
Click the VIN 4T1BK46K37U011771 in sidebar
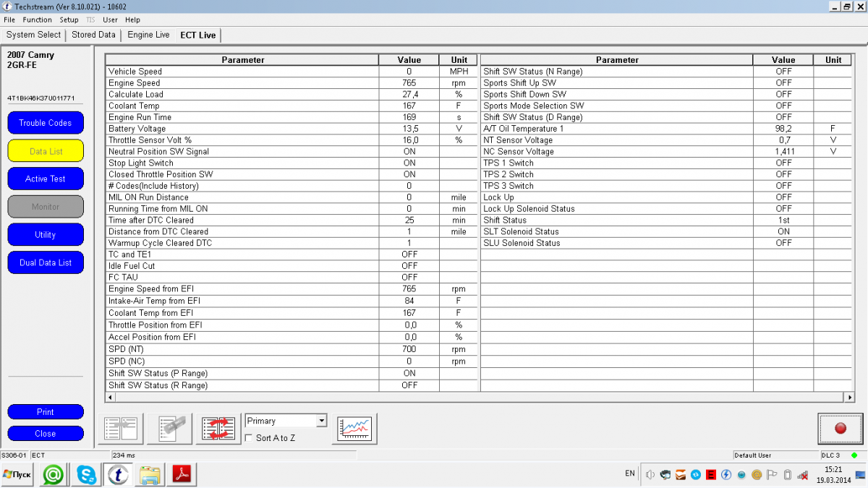[x=41, y=98]
